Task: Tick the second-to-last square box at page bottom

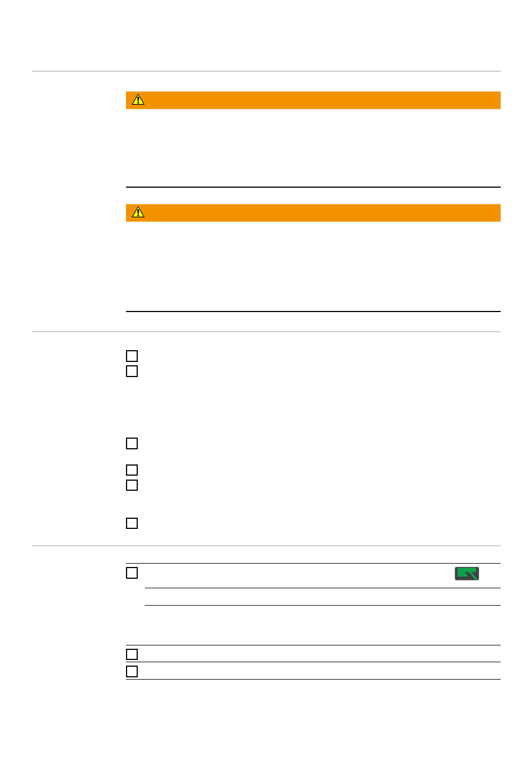Action: (x=132, y=654)
